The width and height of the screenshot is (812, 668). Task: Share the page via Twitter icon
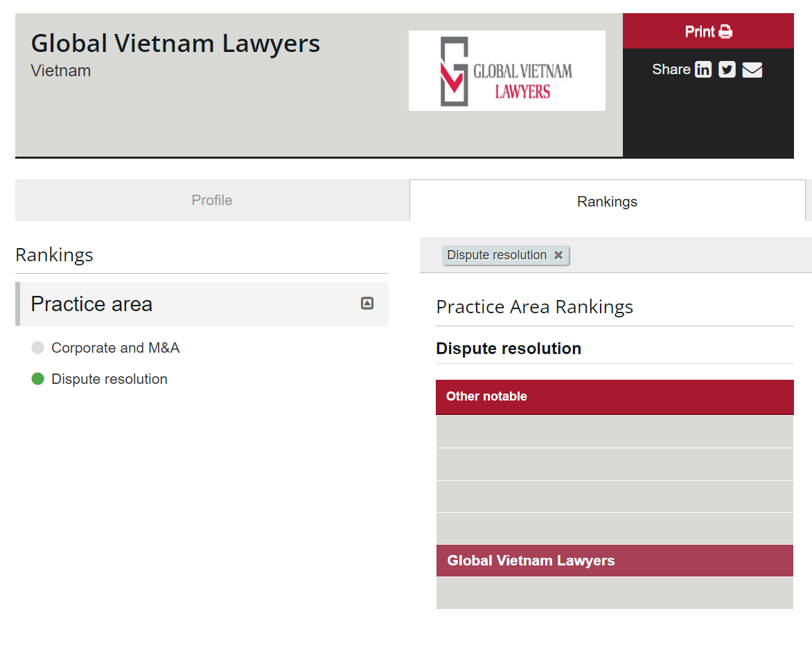tap(727, 70)
